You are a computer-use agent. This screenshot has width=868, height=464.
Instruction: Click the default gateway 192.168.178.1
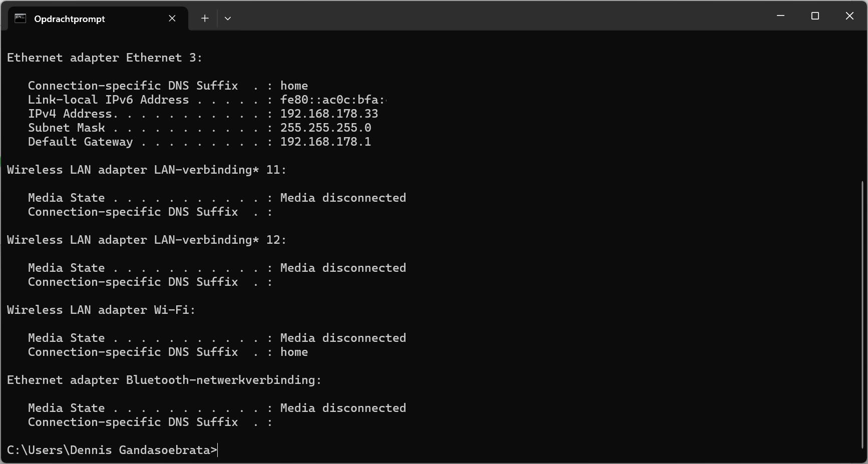325,142
